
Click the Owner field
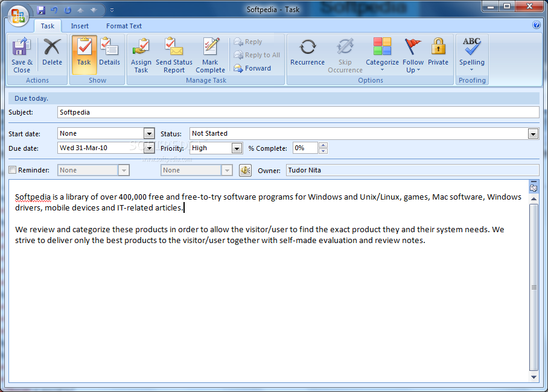(x=412, y=170)
